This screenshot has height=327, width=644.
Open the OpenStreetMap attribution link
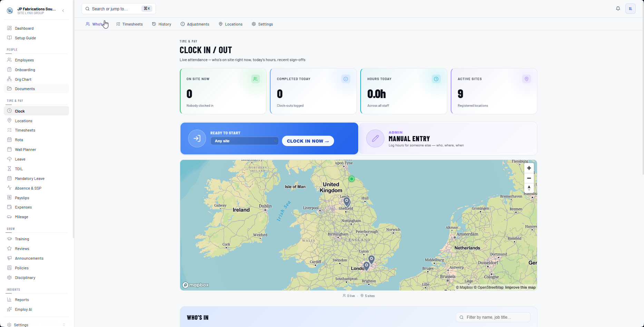coord(488,287)
